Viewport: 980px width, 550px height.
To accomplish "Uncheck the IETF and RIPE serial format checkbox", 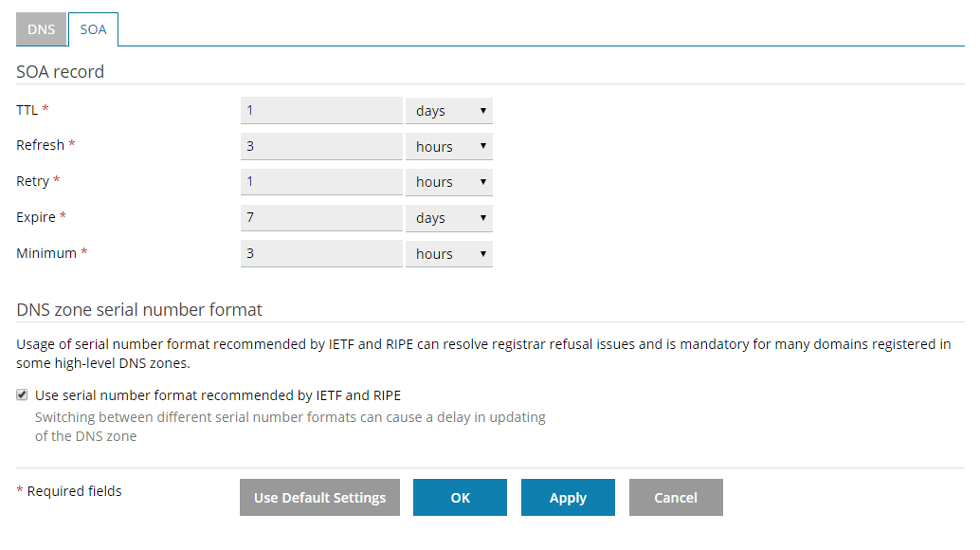I will pyautogui.click(x=22, y=395).
